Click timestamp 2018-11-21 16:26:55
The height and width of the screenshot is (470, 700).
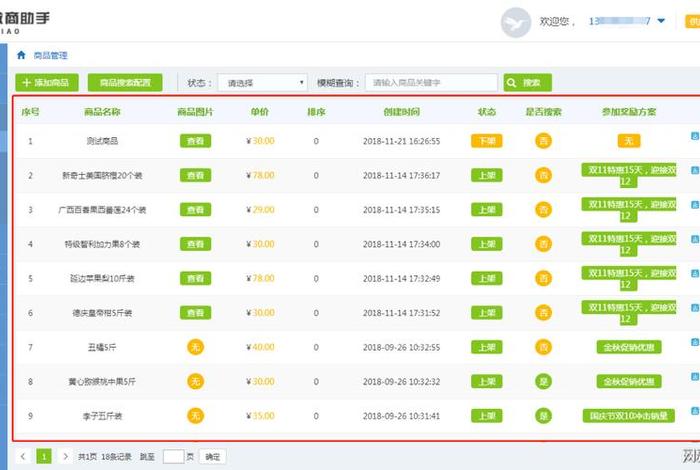(x=401, y=141)
